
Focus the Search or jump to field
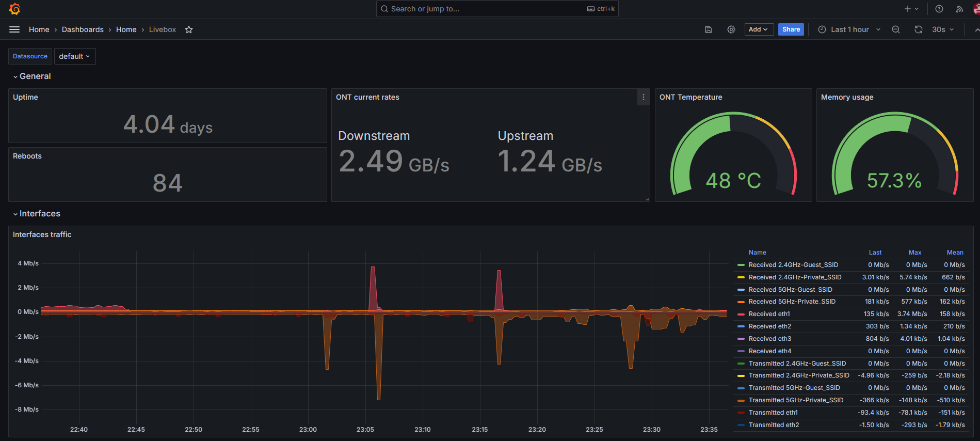tap(497, 9)
